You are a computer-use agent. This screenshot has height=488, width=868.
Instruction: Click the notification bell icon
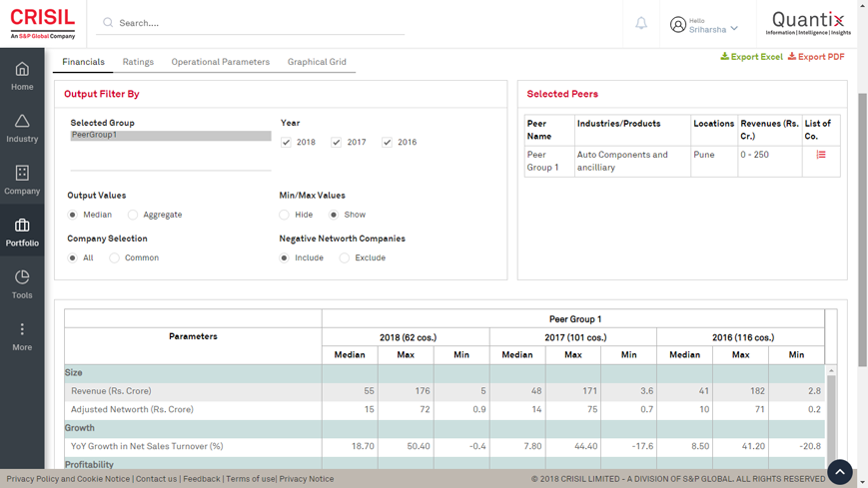tap(641, 23)
